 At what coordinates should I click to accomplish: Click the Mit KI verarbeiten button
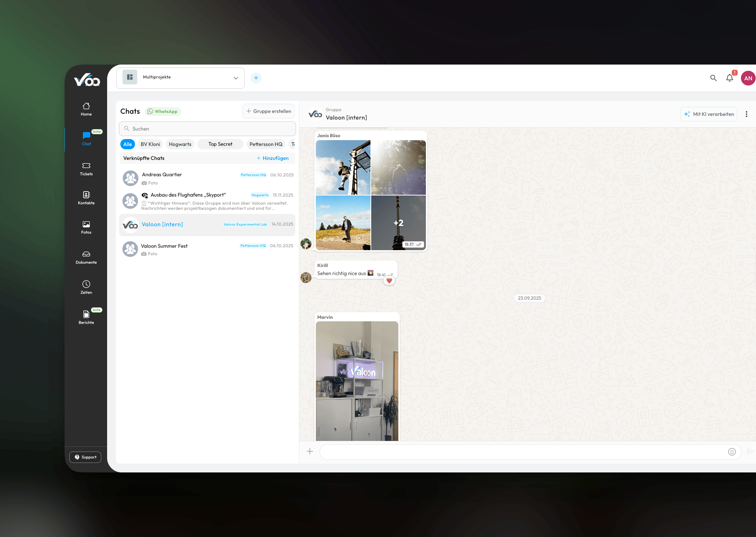[708, 114]
